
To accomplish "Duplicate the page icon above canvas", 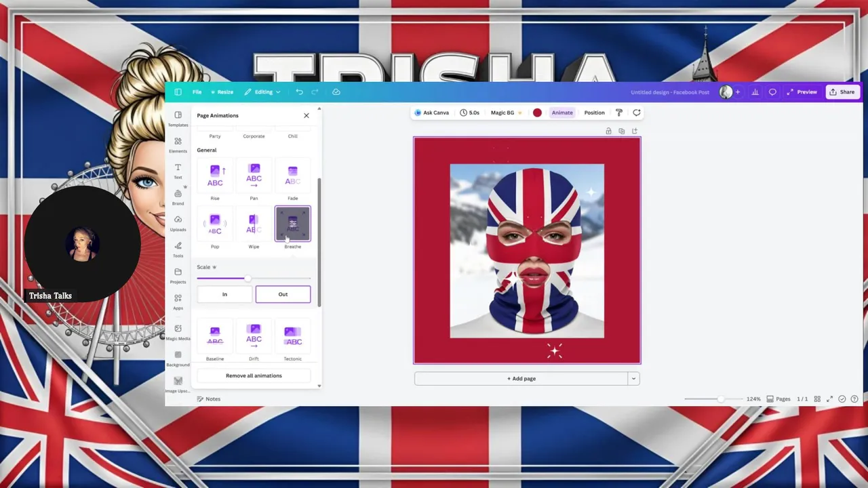I will tap(621, 131).
